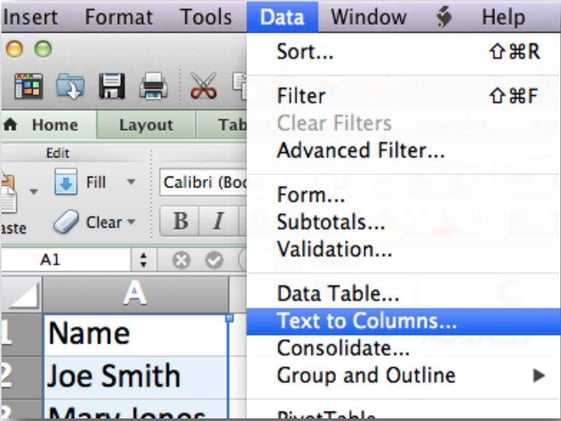Viewport: 561px width, 421px height.
Task: Switch to the Tables ribbon tab
Action: (x=222, y=125)
